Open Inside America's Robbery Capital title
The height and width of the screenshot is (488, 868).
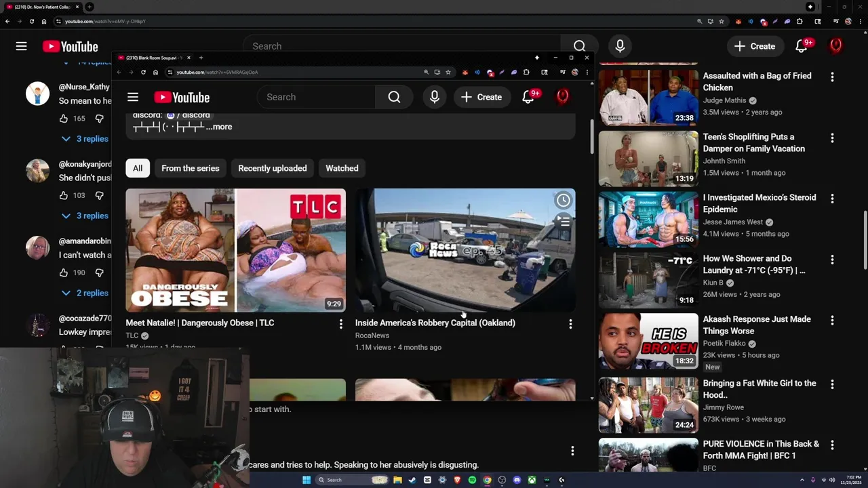[435, 323]
